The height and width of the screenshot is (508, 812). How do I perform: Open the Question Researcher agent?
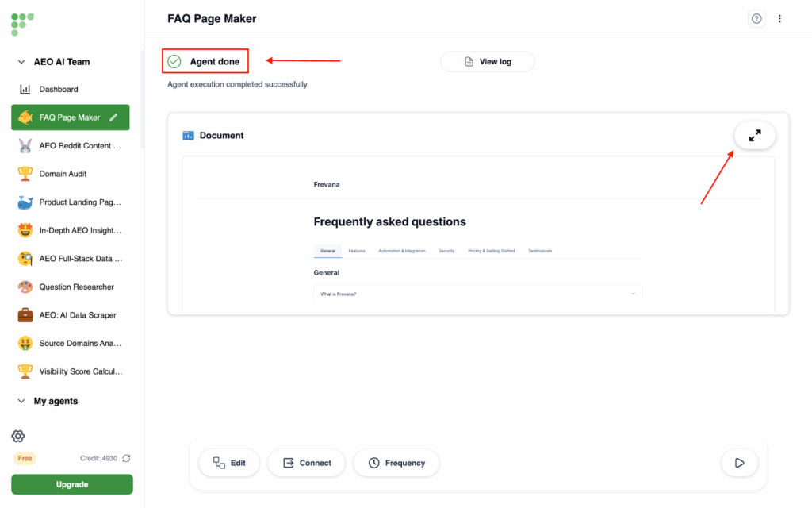[x=76, y=287]
